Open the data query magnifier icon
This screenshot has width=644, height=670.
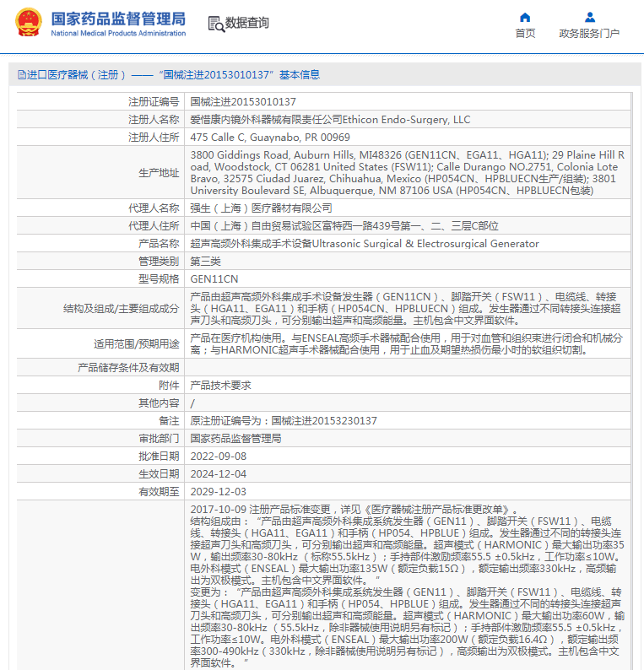click(x=216, y=24)
